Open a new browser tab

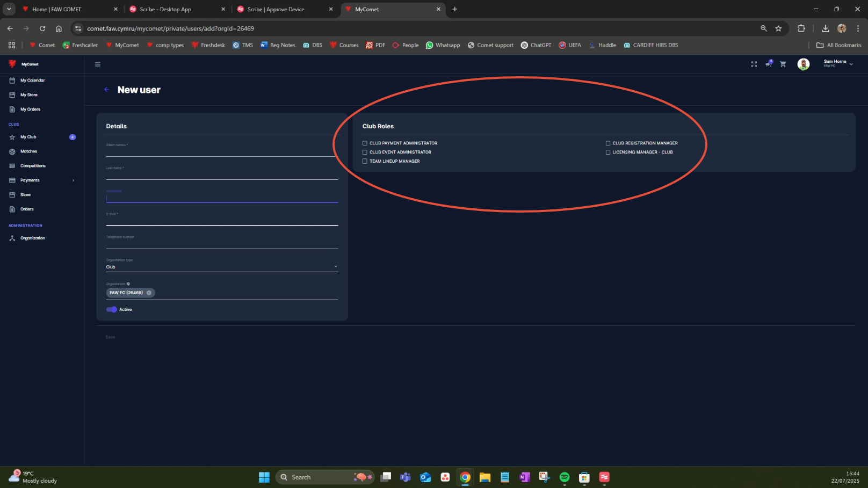tap(455, 9)
